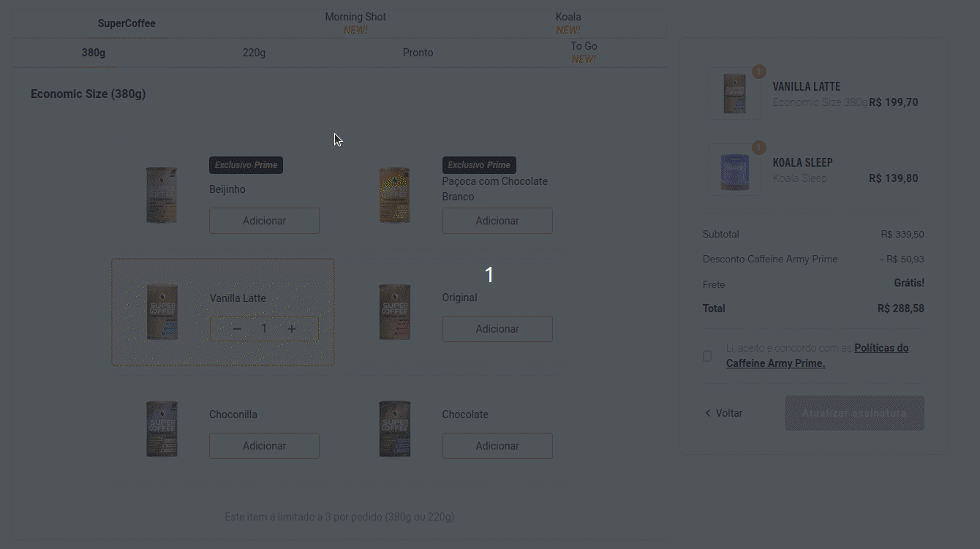Click quantity badge on Vanilla Latte thumbnail
The height and width of the screenshot is (549, 980).
[x=759, y=71]
